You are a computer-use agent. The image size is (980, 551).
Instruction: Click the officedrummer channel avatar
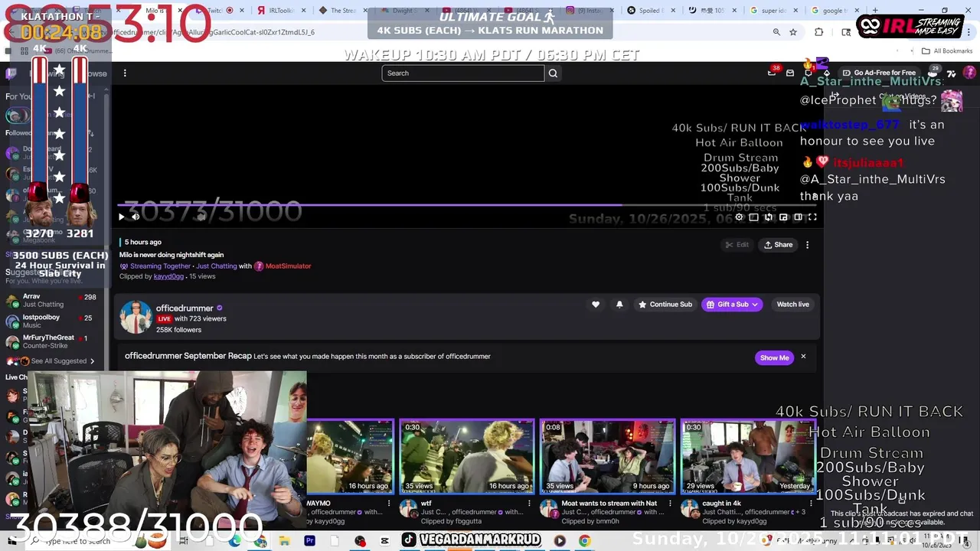coord(136,317)
